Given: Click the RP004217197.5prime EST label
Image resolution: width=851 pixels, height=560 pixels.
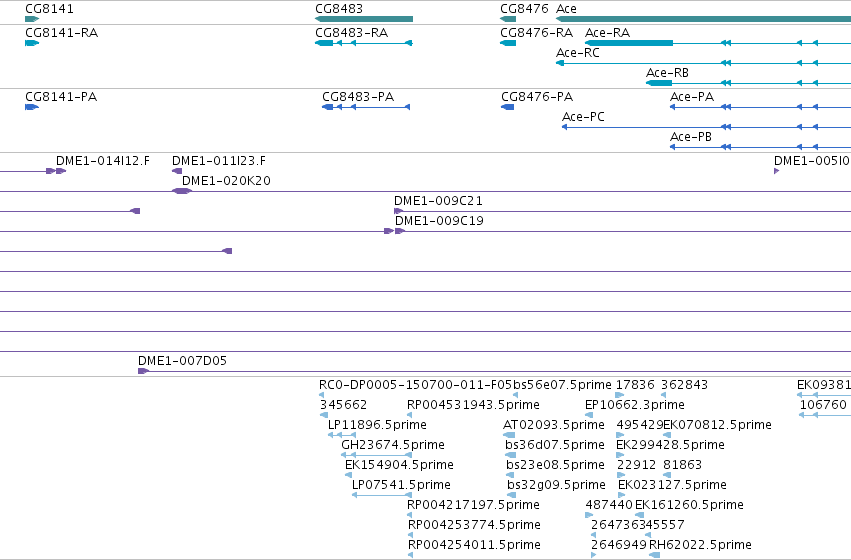Looking at the screenshot, I should 473,505.
